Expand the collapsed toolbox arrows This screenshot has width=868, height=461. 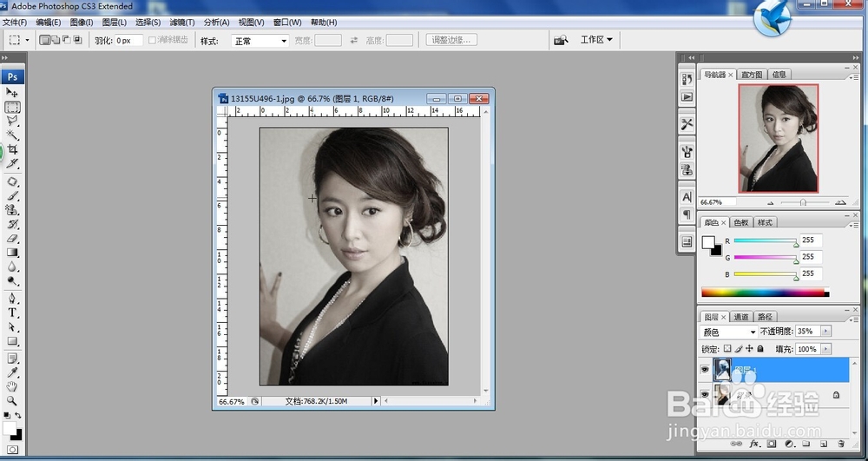5,57
